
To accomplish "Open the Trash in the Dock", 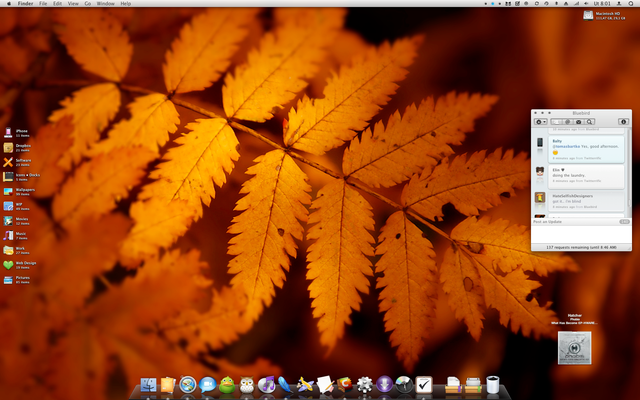I will tap(491, 385).
